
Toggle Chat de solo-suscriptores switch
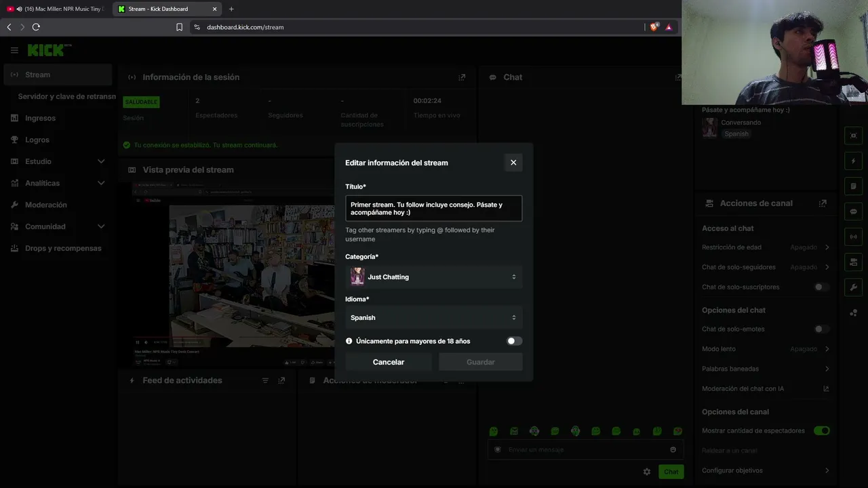coord(821,287)
